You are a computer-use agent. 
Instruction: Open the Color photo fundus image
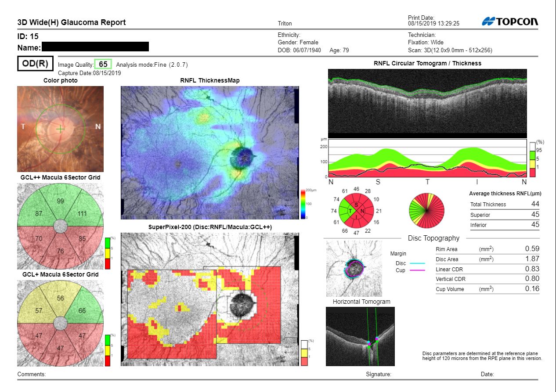point(60,129)
